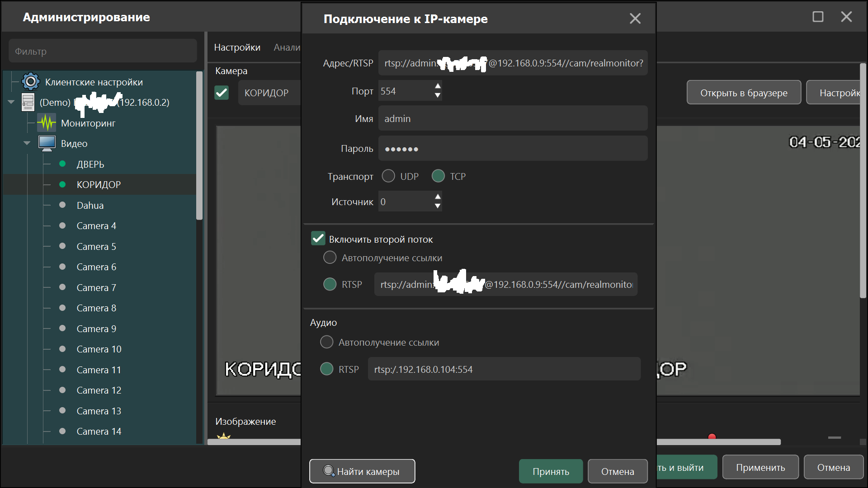The height and width of the screenshot is (488, 868).
Task: Increase the port value with up arrow
Action: point(437,86)
